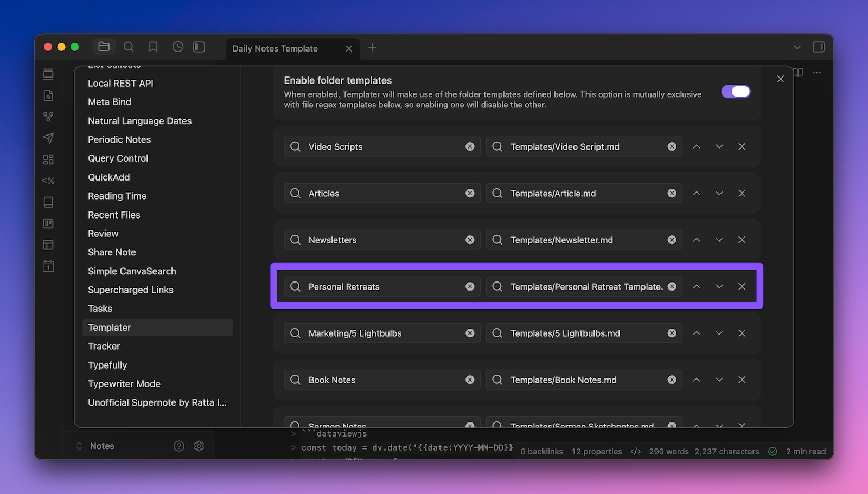This screenshot has width=868, height=494.
Task: Clear the Video Scripts folder field
Action: click(470, 147)
